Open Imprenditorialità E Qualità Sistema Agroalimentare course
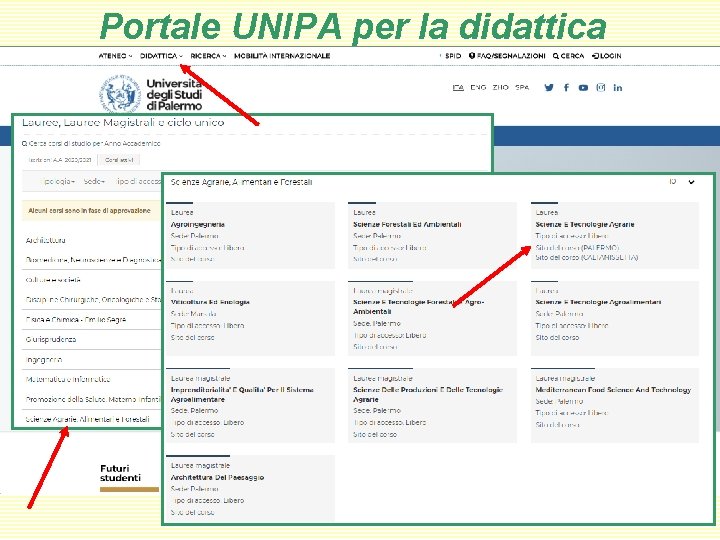The image size is (720, 540). pos(242,394)
